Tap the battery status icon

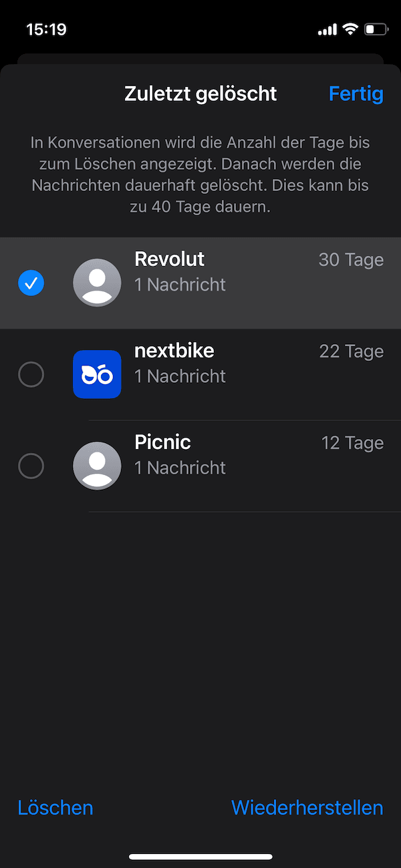click(376, 30)
